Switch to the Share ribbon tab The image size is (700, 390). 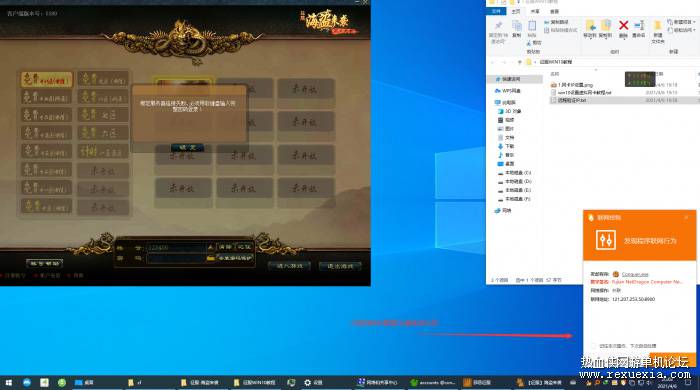click(x=535, y=11)
